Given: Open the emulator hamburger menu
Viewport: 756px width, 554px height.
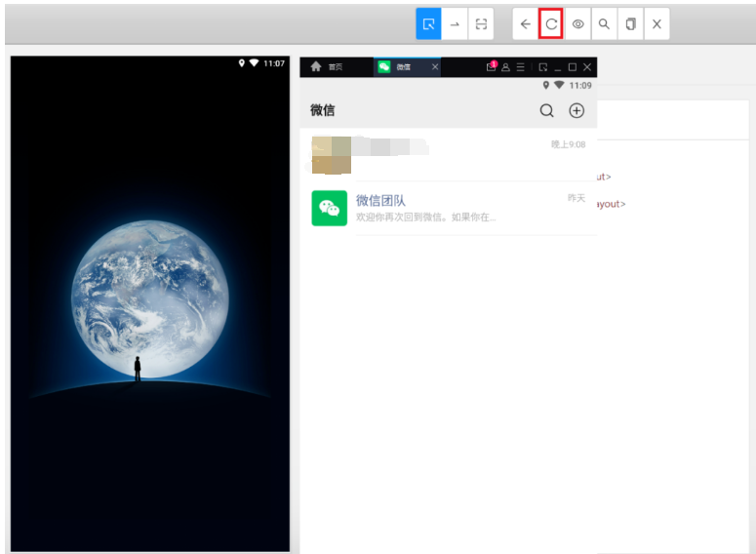Looking at the screenshot, I should [520, 67].
